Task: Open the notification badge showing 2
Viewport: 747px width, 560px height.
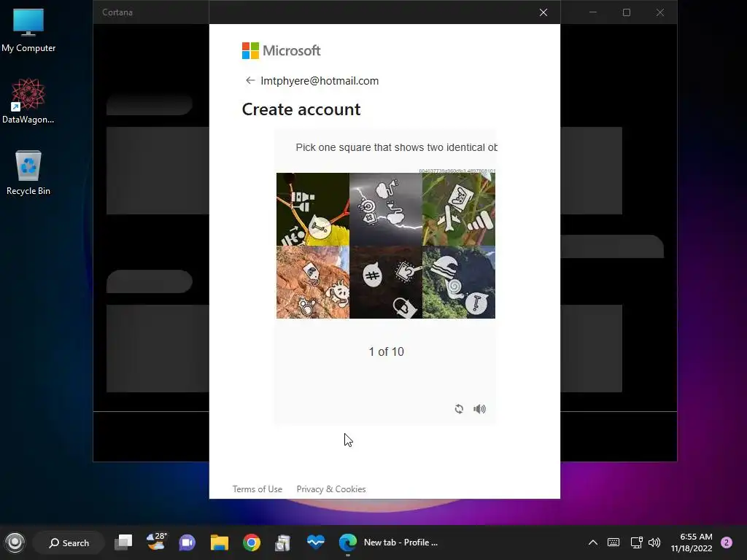Action: tap(727, 542)
